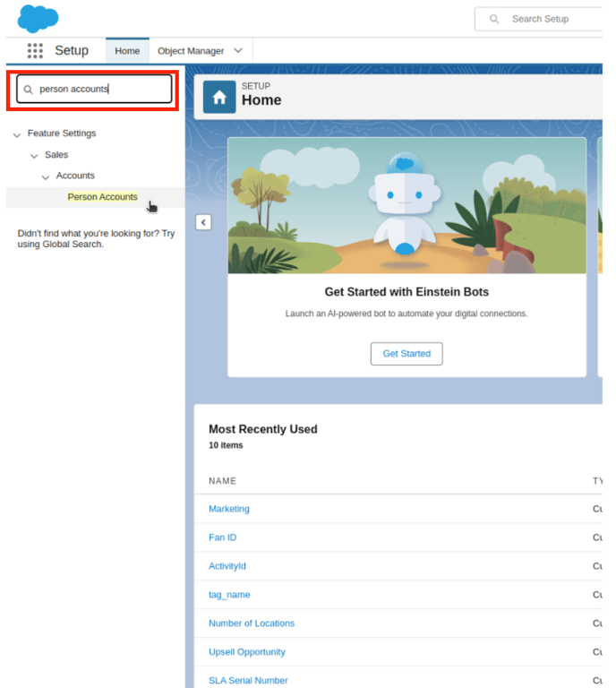Open the Fan ID link
Image resolution: width=616 pixels, height=688 pixels.
222,537
